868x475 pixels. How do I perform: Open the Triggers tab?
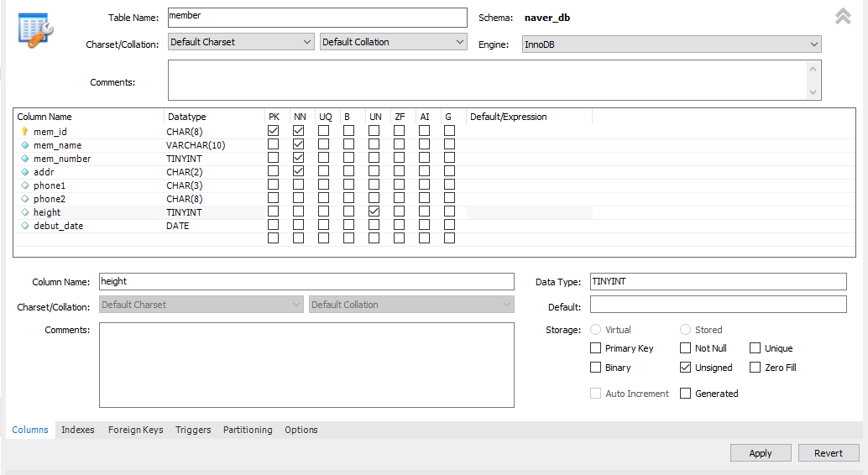tap(193, 430)
